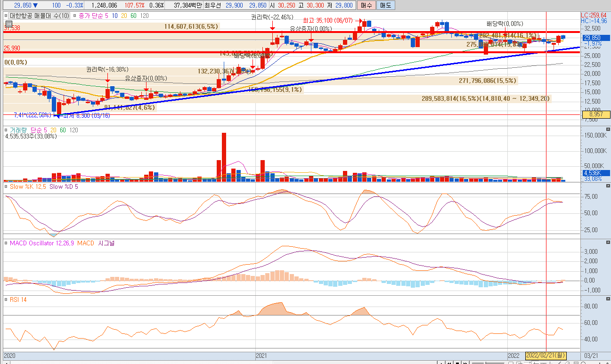Click the 최저 8,300 (03/16) low marker

point(86,115)
